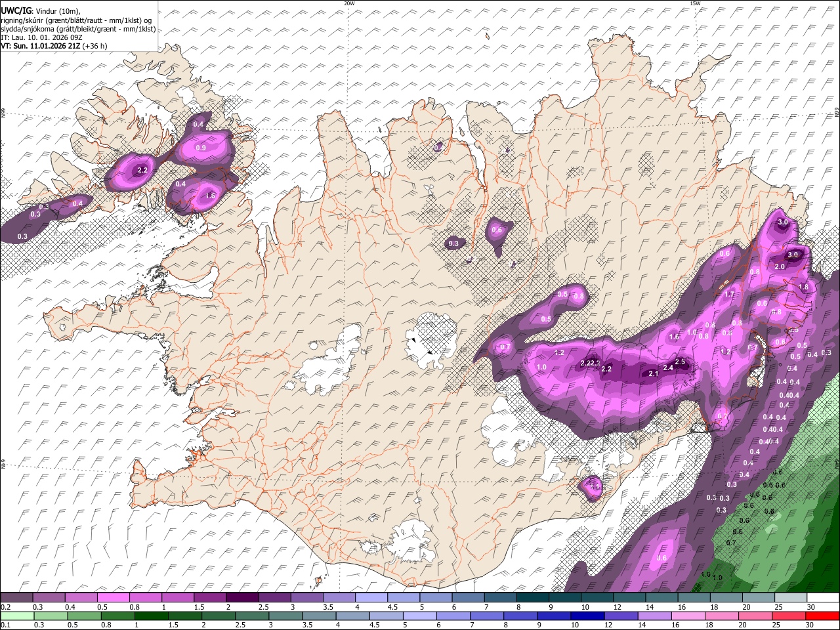The width and height of the screenshot is (840, 630).
Task: Click the '0.9' precipitation value on the map
Action: coord(201,148)
